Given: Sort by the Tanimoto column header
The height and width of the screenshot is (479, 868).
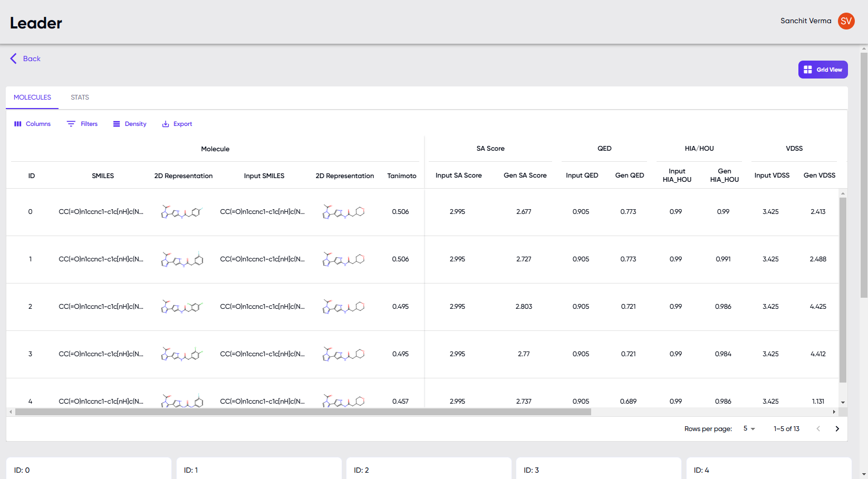Looking at the screenshot, I should 402,175.
